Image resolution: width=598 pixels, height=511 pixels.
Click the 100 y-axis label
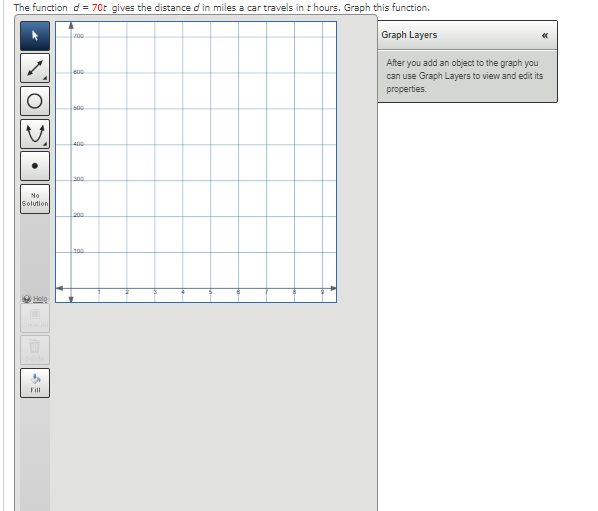(79, 251)
